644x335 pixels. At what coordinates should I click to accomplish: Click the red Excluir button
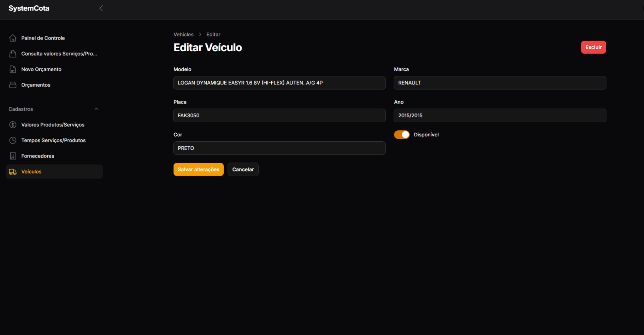point(593,47)
